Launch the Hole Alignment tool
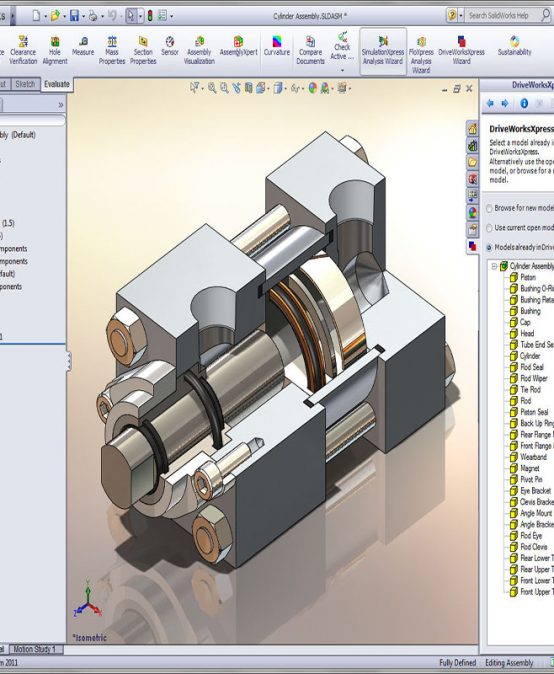554x674 pixels. point(55,50)
